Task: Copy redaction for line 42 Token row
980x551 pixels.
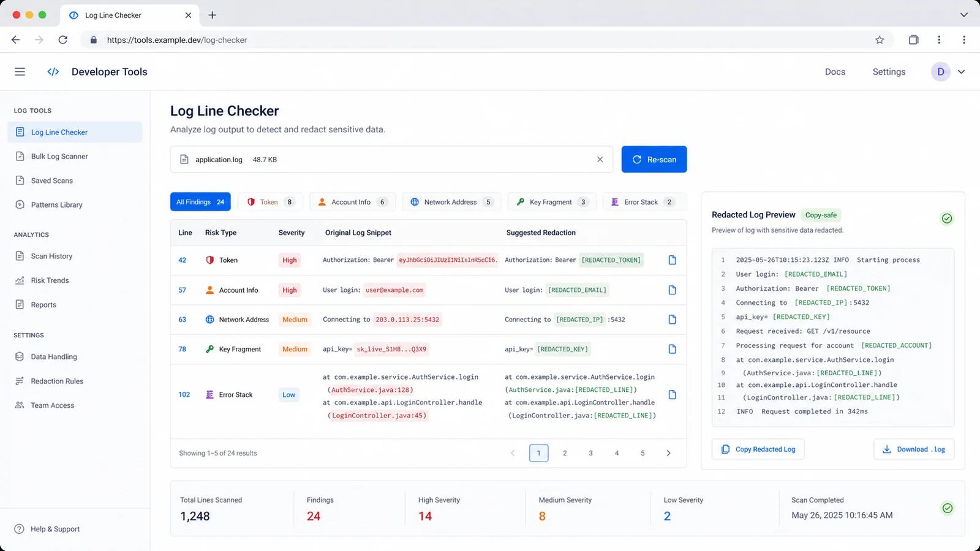Action: point(672,260)
